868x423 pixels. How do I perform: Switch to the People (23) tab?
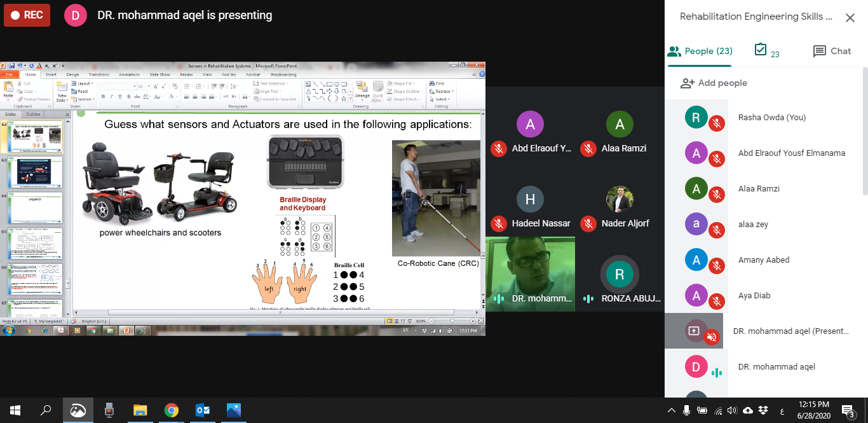[700, 51]
